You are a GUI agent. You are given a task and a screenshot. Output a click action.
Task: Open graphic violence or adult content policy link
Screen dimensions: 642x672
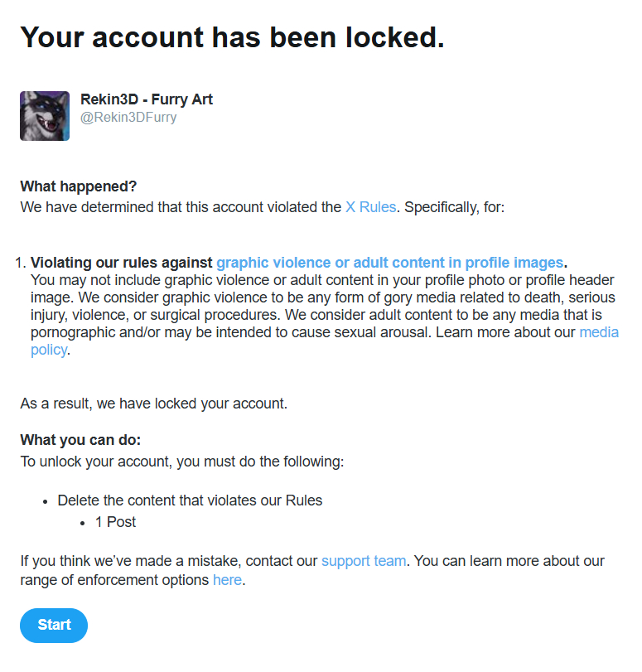tap(389, 263)
